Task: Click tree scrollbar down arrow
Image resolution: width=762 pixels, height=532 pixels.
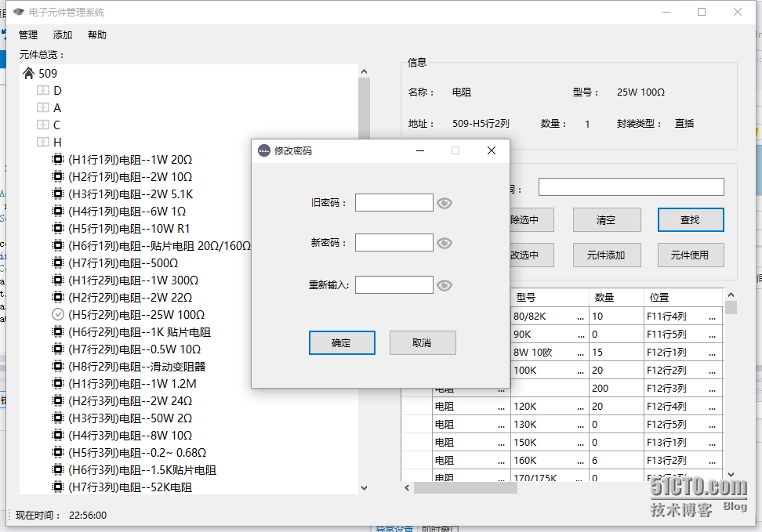Action: [x=364, y=488]
